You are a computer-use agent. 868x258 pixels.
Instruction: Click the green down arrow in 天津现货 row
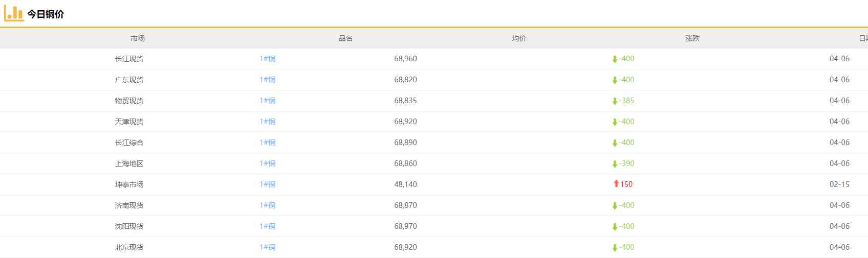[x=615, y=122]
